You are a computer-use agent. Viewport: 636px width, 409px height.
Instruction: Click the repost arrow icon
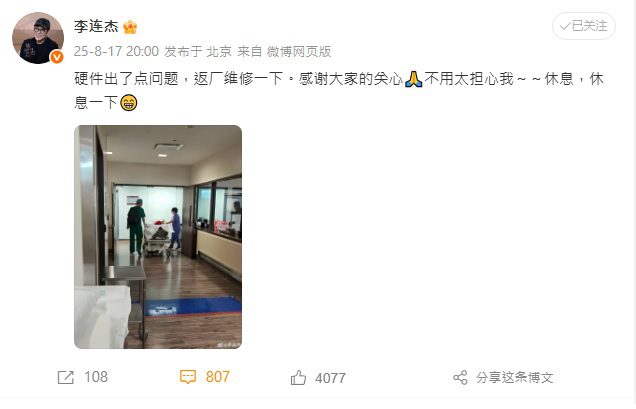pyautogui.click(x=66, y=377)
